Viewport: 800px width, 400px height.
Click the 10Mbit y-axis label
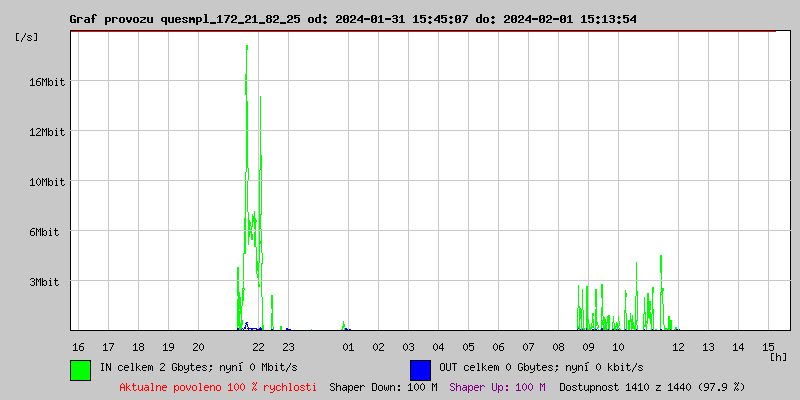coord(46,182)
